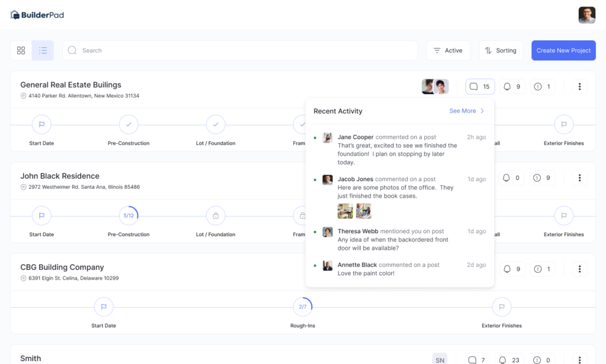Open the user profile avatar menu
This screenshot has width=606, height=364.
click(586, 15)
